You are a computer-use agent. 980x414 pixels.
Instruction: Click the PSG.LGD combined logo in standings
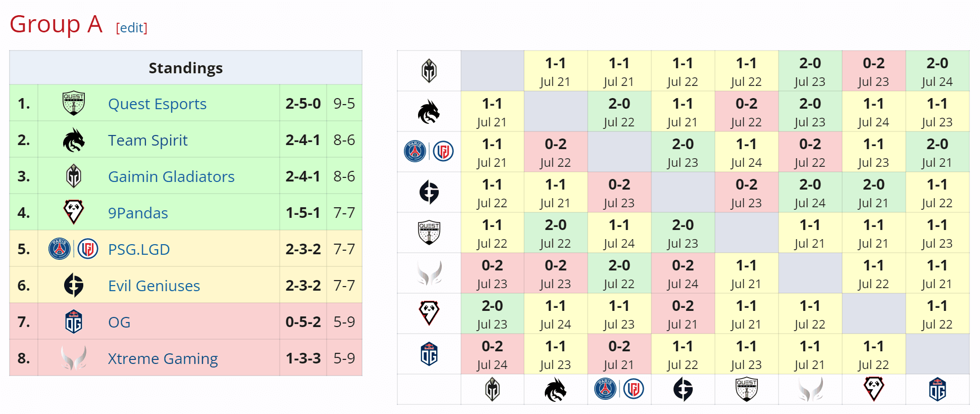point(73,249)
